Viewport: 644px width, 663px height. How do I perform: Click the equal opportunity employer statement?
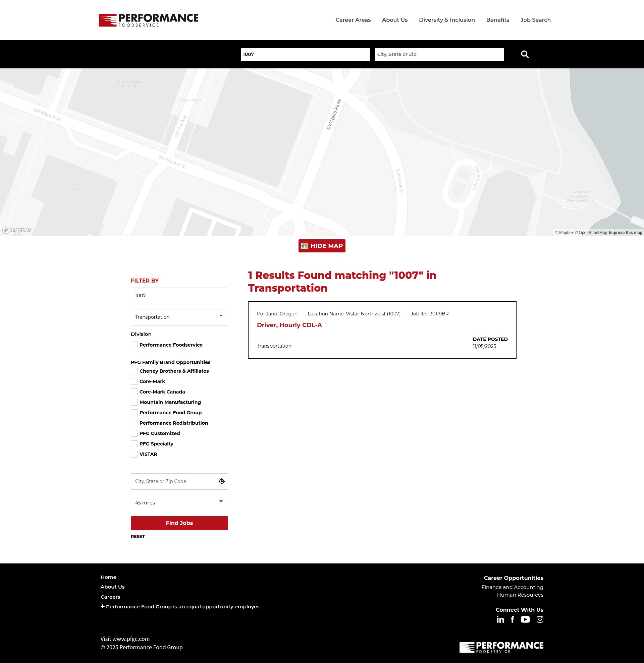pyautogui.click(x=183, y=607)
